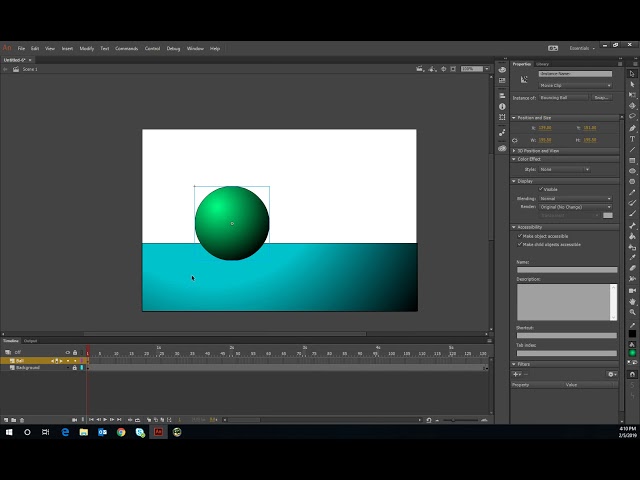Open the Blending mode dropdown
640x480 pixels.
(575, 198)
